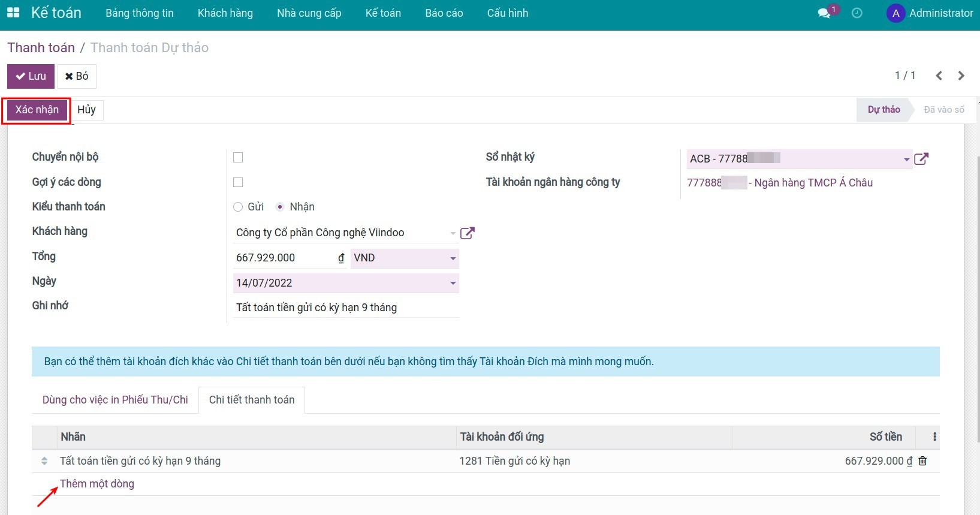This screenshot has width=980, height=515.
Task: Go to the next record arrow
Action: 961,76
